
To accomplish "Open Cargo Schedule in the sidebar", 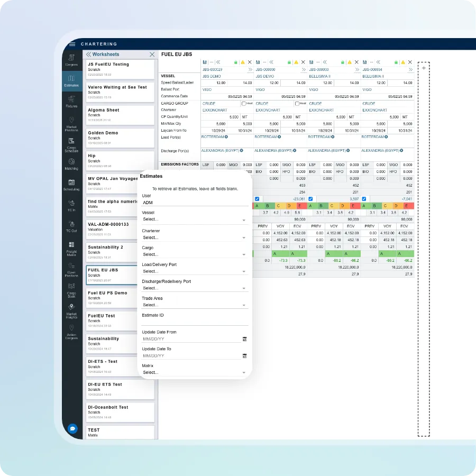I will 71,145.
